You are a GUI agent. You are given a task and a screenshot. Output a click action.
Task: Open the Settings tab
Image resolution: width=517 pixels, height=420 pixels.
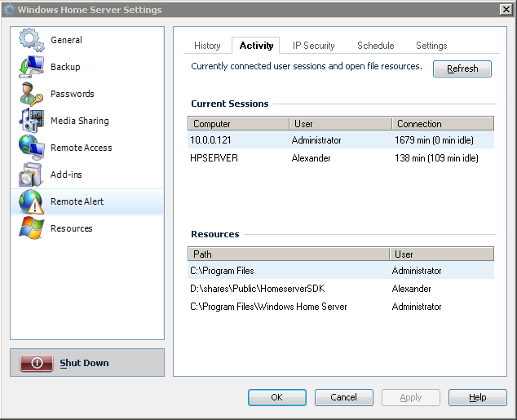(x=431, y=46)
